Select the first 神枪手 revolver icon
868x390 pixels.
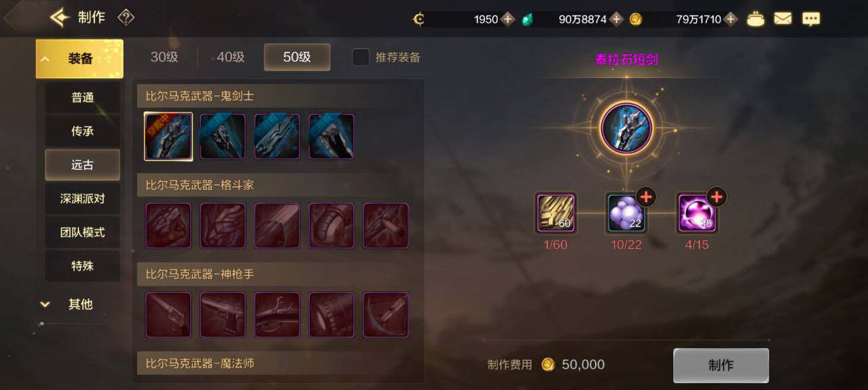tap(168, 315)
